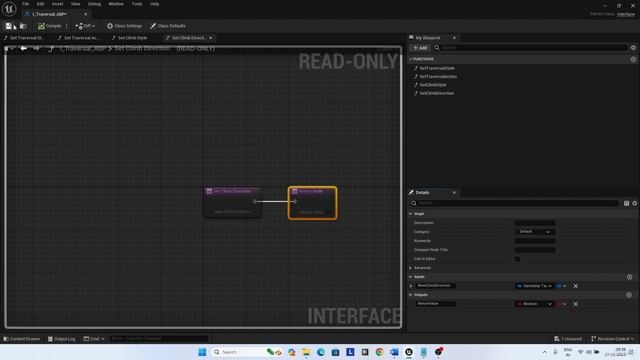Click the Keywords input field
Image resolution: width=640 pixels, height=360 pixels.
pyautogui.click(x=535, y=241)
